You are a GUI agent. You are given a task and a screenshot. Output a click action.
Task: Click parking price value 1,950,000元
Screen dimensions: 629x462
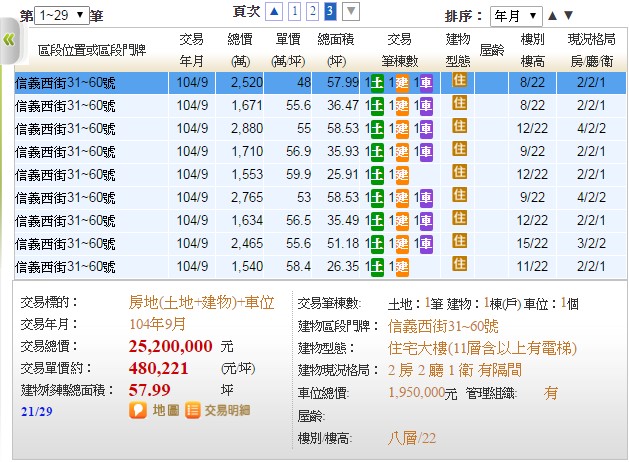(x=422, y=393)
